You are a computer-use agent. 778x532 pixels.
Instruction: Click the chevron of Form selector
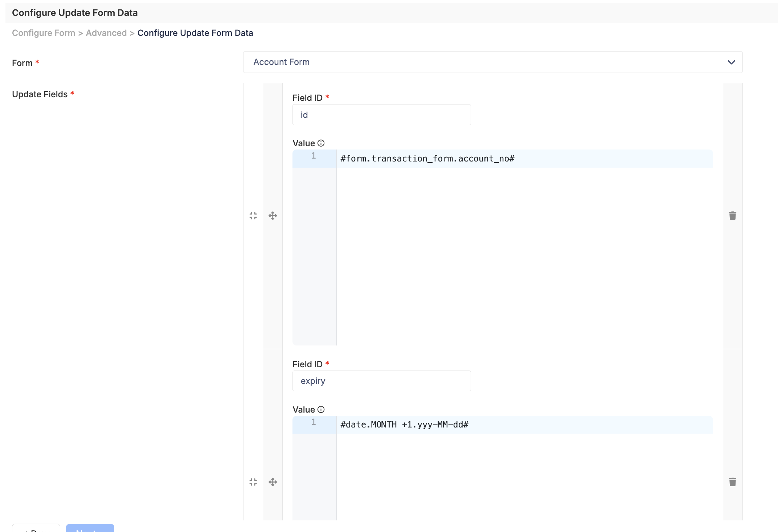(732, 62)
